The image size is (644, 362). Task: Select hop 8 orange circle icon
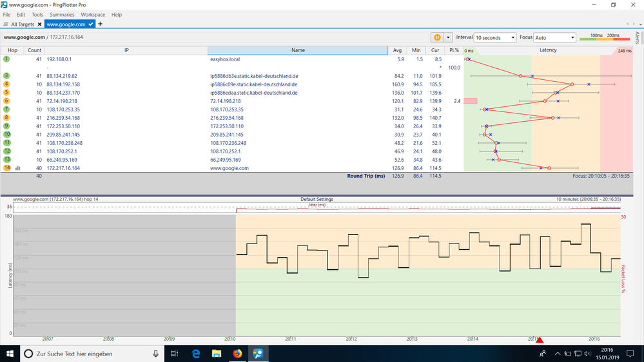point(6,118)
